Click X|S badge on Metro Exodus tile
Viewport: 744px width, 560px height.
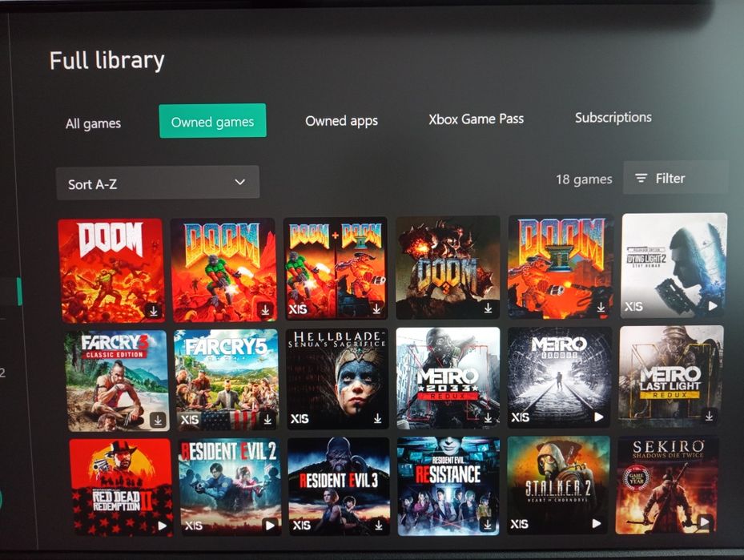[521, 417]
